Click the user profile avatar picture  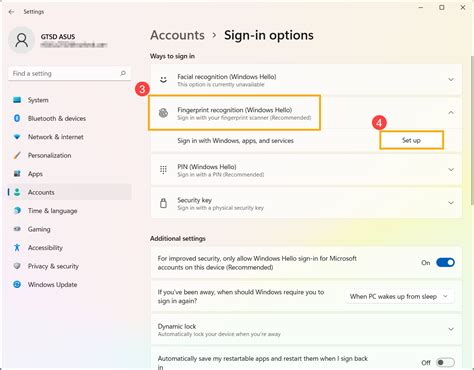(22, 40)
